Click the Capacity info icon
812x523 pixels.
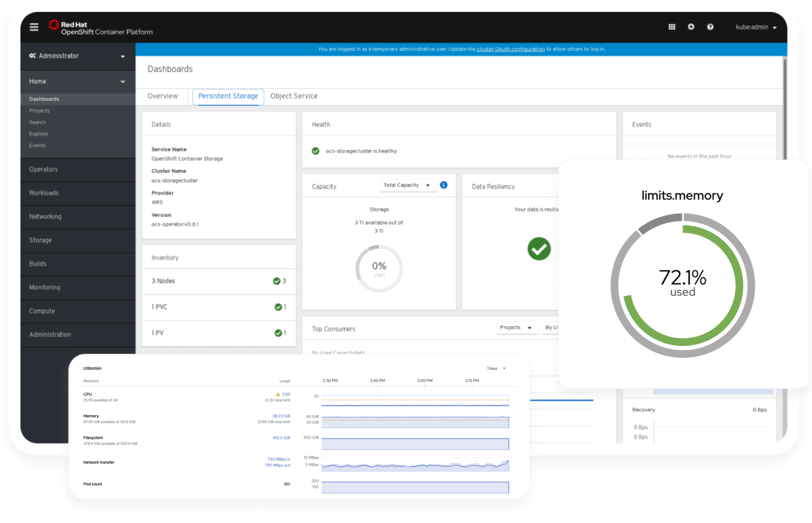[x=444, y=185]
